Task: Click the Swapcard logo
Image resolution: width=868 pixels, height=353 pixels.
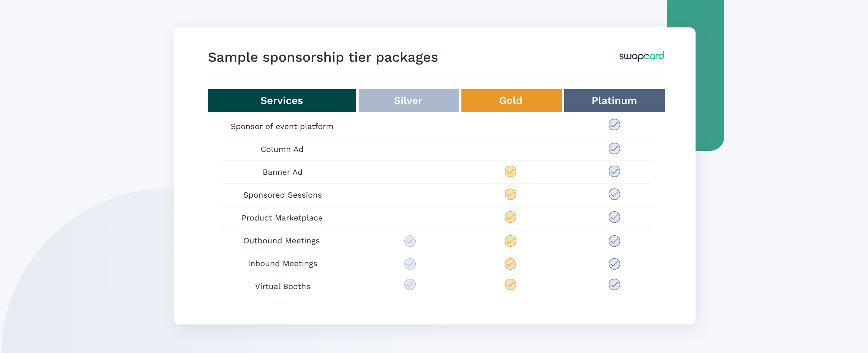Action: pyautogui.click(x=641, y=56)
